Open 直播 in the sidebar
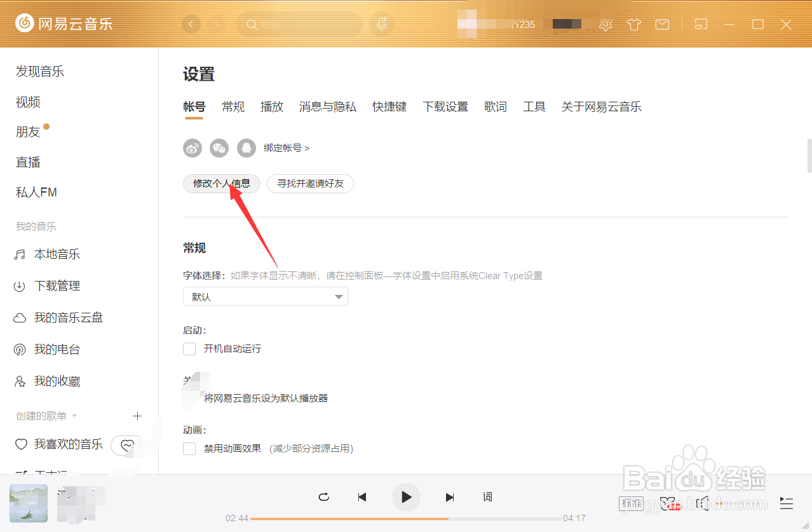This screenshot has height=532, width=812. click(28, 162)
